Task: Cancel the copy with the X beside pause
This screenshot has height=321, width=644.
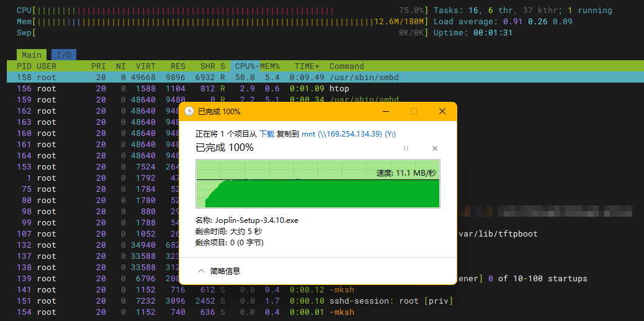Action: (x=435, y=148)
